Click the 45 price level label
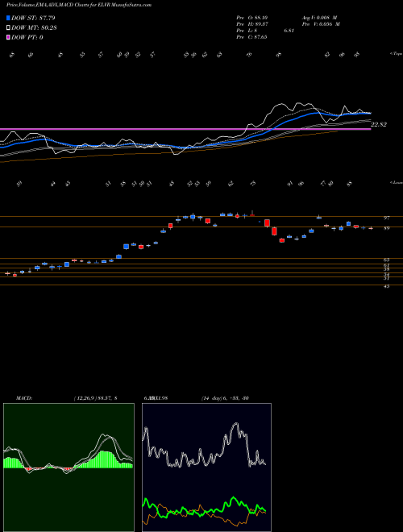The height and width of the screenshot is (532, 403). 386,286
